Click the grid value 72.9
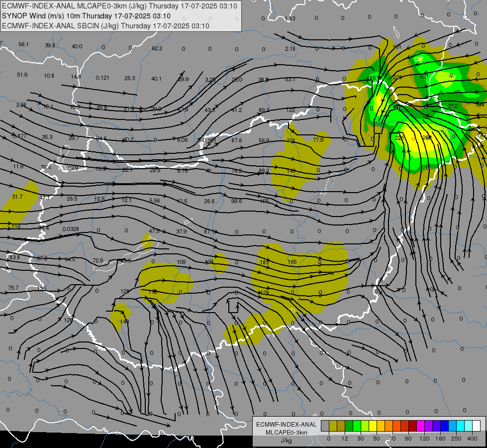Viewport: 487px width, 448px height. (x=98, y=260)
